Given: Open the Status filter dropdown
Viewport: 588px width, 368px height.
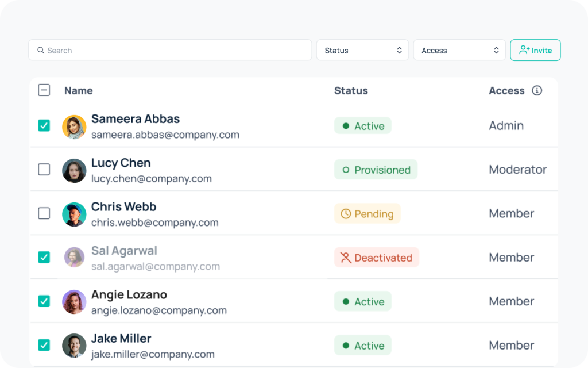Looking at the screenshot, I should pos(362,51).
